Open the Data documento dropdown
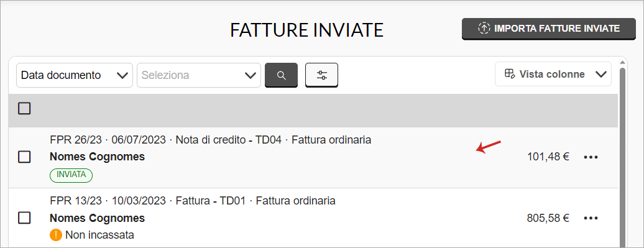 pyautogui.click(x=75, y=75)
